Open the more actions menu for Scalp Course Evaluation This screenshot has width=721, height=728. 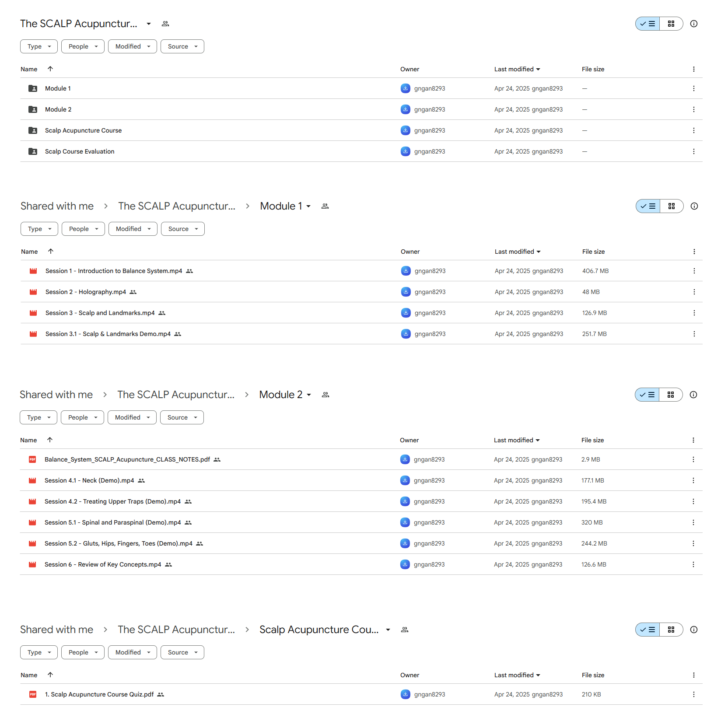coord(693,151)
